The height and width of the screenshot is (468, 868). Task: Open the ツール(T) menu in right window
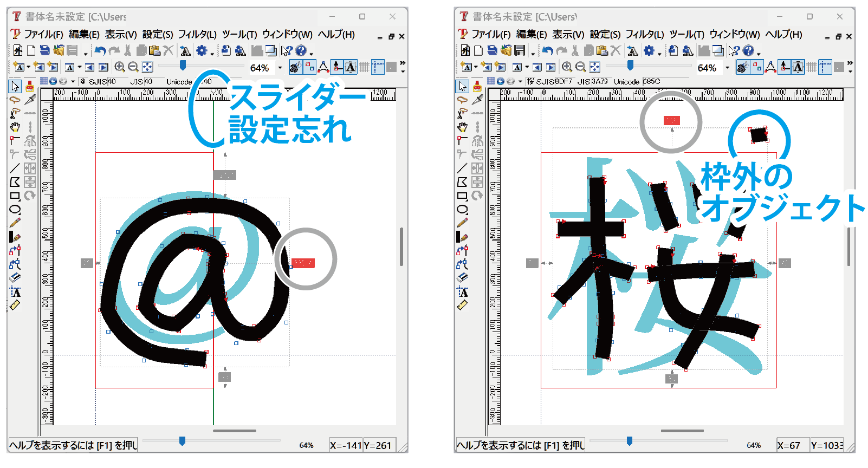(x=686, y=35)
